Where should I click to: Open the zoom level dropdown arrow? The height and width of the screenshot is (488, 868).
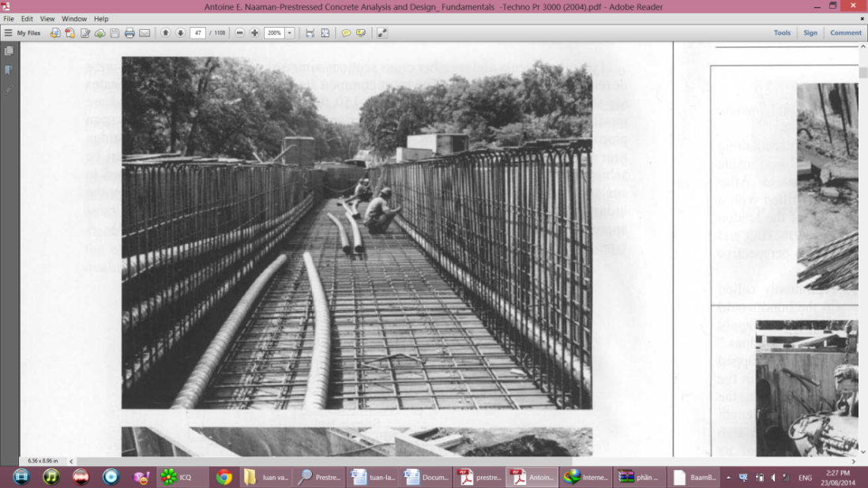pos(290,33)
